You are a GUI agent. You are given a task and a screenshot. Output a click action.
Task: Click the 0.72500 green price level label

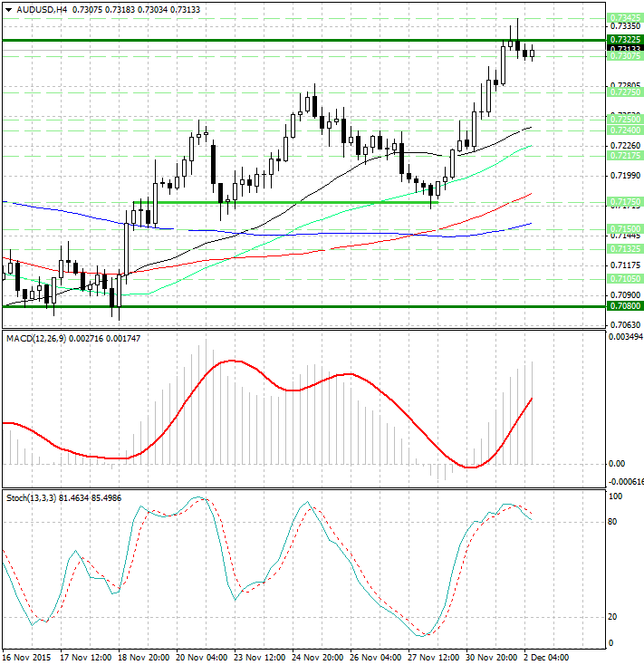coord(625,120)
